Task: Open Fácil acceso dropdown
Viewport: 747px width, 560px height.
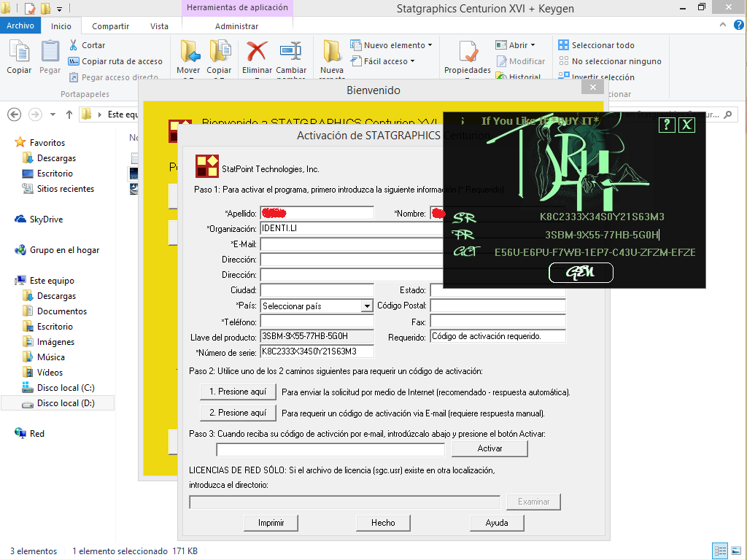Action: click(x=382, y=61)
